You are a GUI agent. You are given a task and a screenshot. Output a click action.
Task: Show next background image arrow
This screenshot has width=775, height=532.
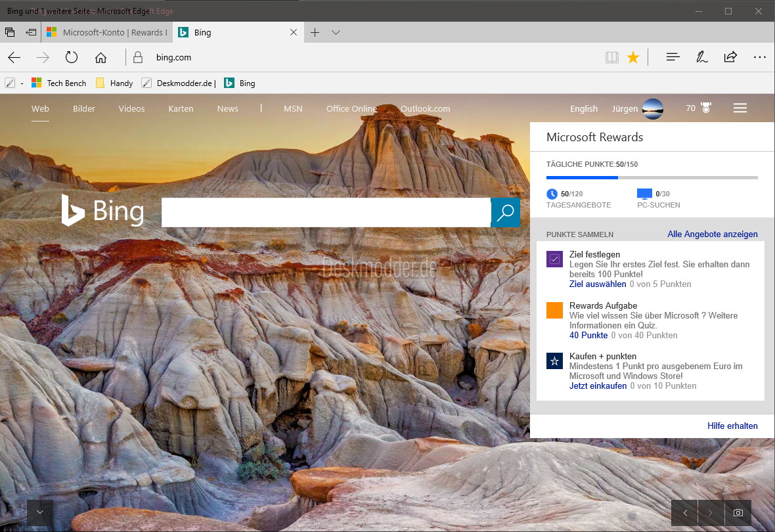click(711, 513)
